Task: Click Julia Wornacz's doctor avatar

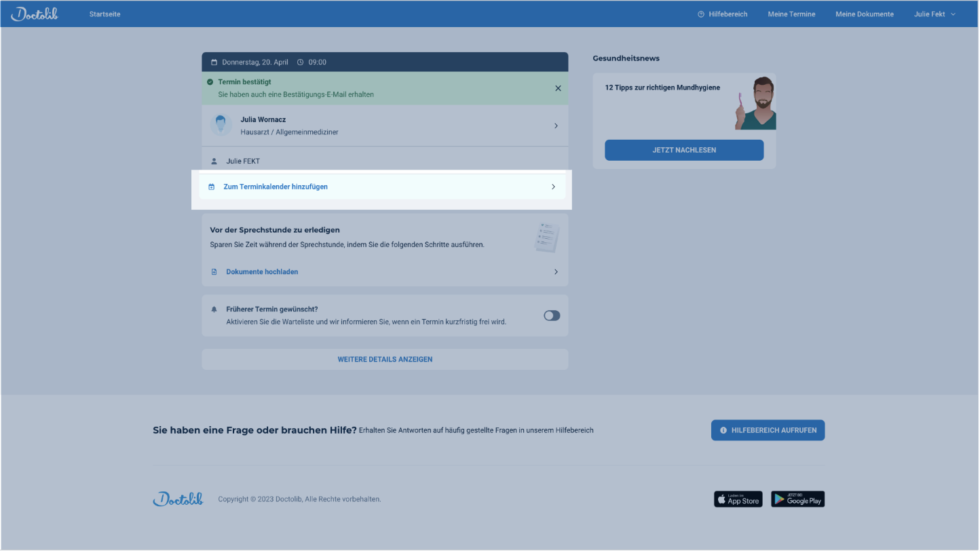Action: click(x=221, y=126)
